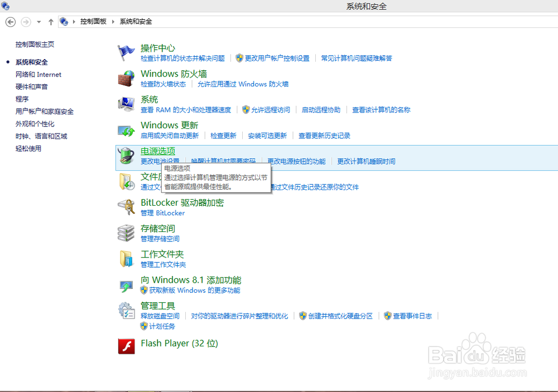Click 常见计算机问题疑难解答 link
The width and height of the screenshot is (558, 392).
pos(357,59)
